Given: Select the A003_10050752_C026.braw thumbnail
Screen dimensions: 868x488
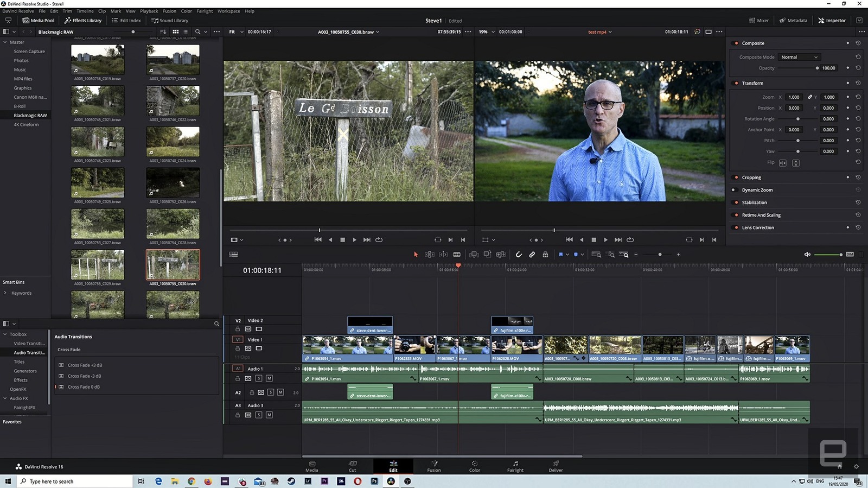Looking at the screenshot, I should pos(173,183).
